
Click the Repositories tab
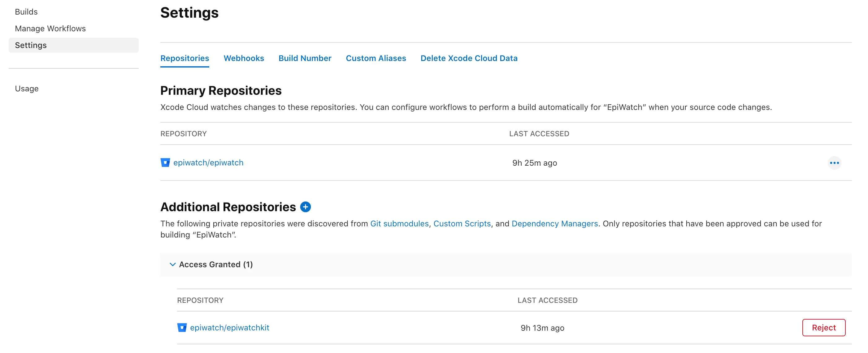185,58
